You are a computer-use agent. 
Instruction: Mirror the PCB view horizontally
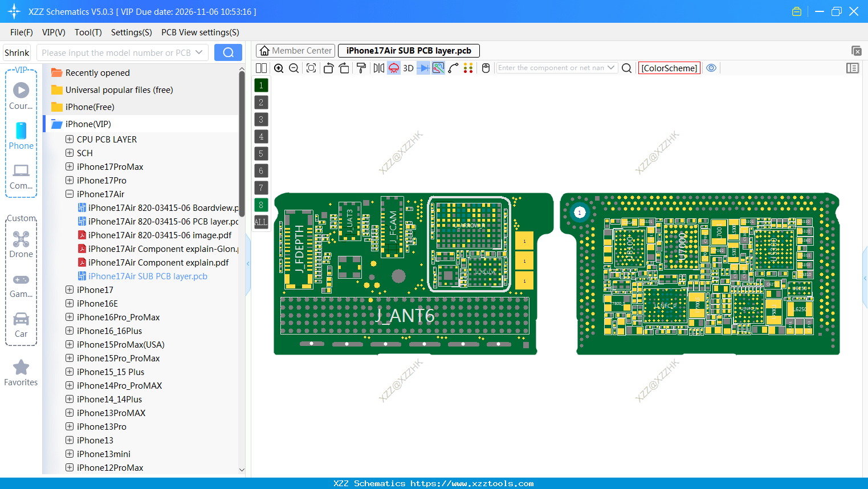(378, 68)
